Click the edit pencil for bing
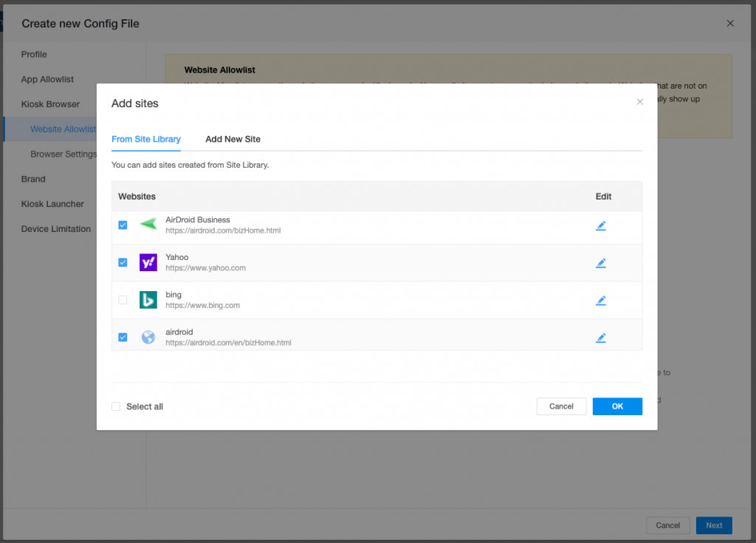The width and height of the screenshot is (756, 543). point(601,300)
